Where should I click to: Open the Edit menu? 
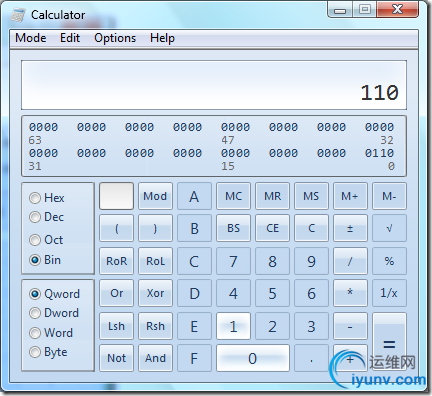(70, 38)
